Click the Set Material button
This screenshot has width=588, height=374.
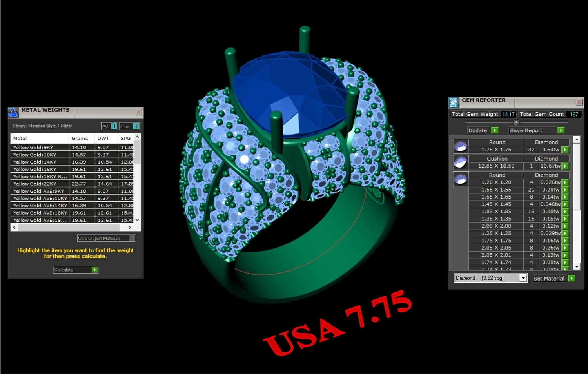point(554,279)
